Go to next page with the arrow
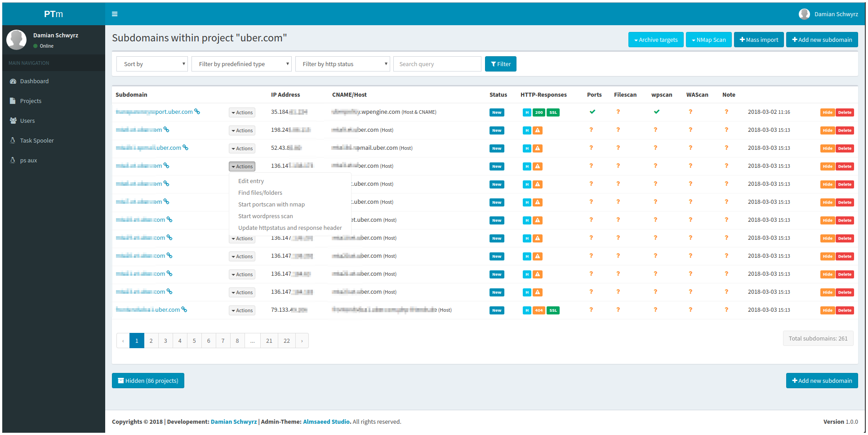Screen dimensions: 868x435 (x=302, y=341)
